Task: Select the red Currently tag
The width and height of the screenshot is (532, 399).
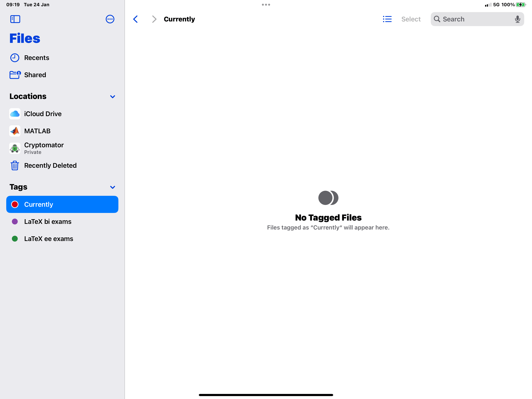Action: click(x=39, y=204)
